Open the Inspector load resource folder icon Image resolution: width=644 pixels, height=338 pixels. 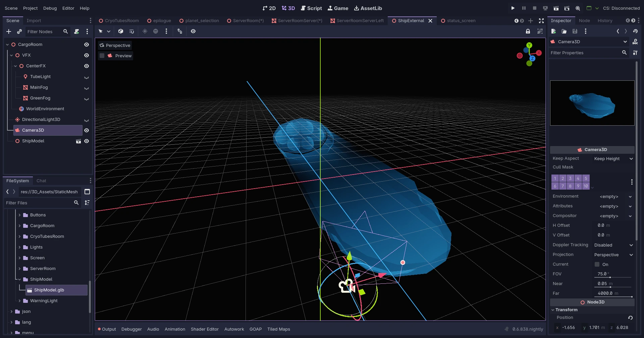[x=564, y=31]
